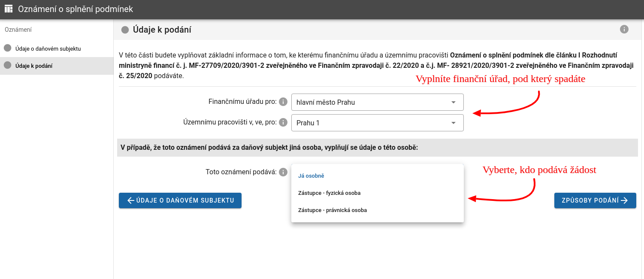Screen dimensions: 644x279
Task: Click the info icon beside Toto oznámení podává
Action: 283,172
